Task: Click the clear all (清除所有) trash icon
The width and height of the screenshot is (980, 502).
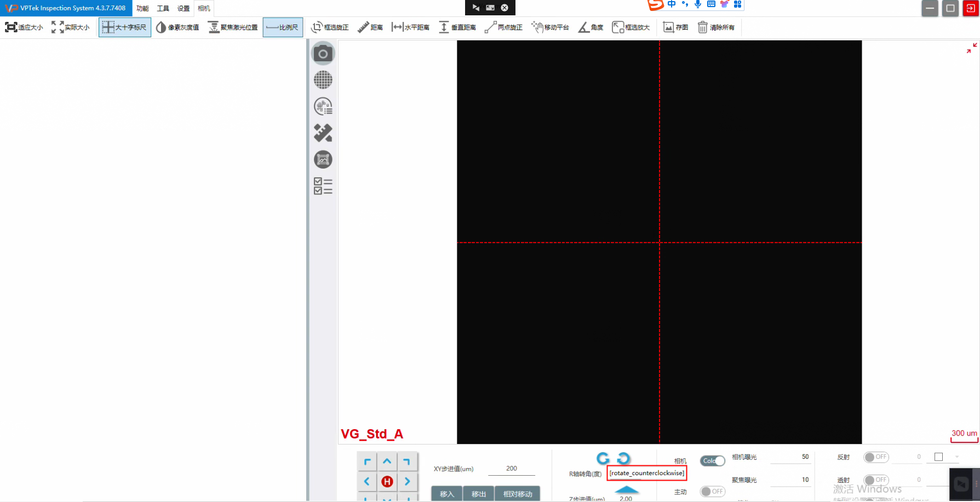Action: [716, 27]
